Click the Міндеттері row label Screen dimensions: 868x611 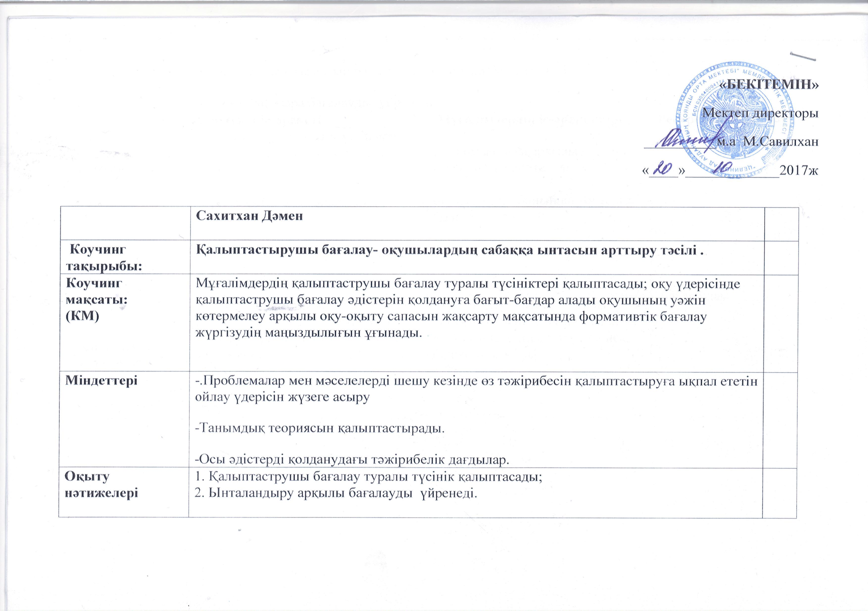[x=101, y=380]
